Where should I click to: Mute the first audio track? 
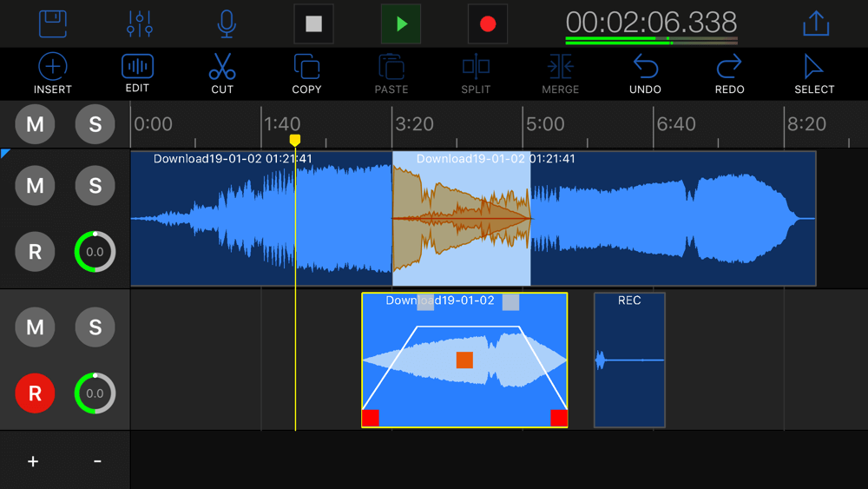[x=35, y=185]
